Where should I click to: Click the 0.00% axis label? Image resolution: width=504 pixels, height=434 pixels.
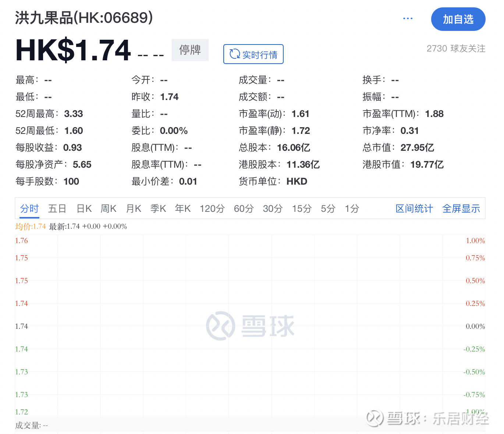click(475, 326)
